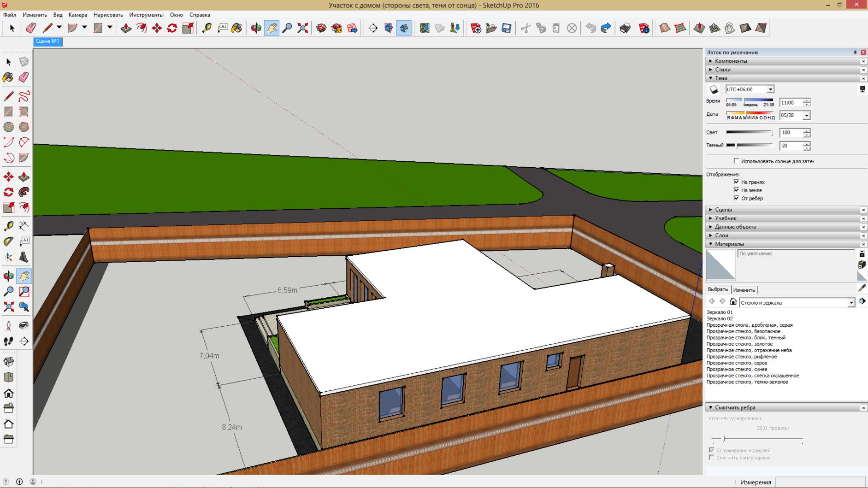The image size is (868, 488).
Task: Select the Tape Measure tool in top toolbar
Action: pyautogui.click(x=207, y=28)
